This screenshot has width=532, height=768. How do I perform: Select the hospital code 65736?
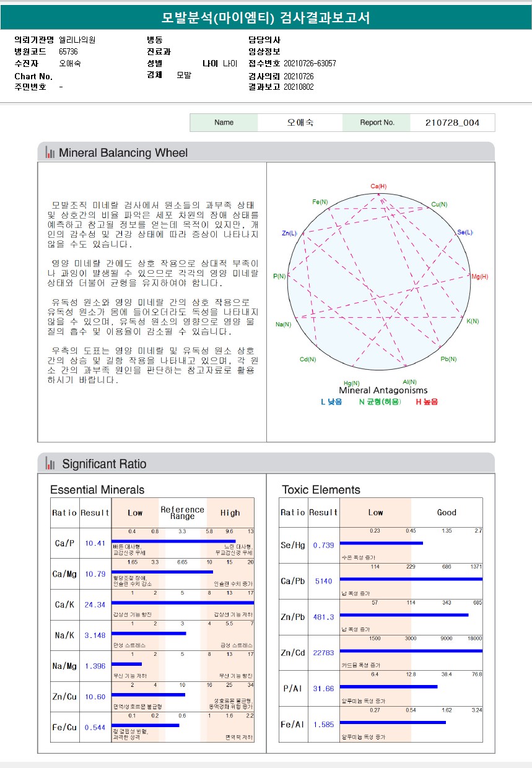(x=68, y=51)
